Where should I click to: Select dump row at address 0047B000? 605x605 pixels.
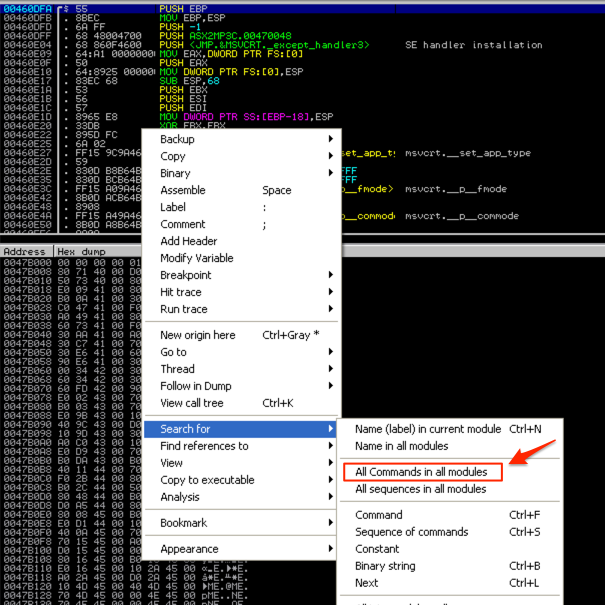[x=71, y=262]
